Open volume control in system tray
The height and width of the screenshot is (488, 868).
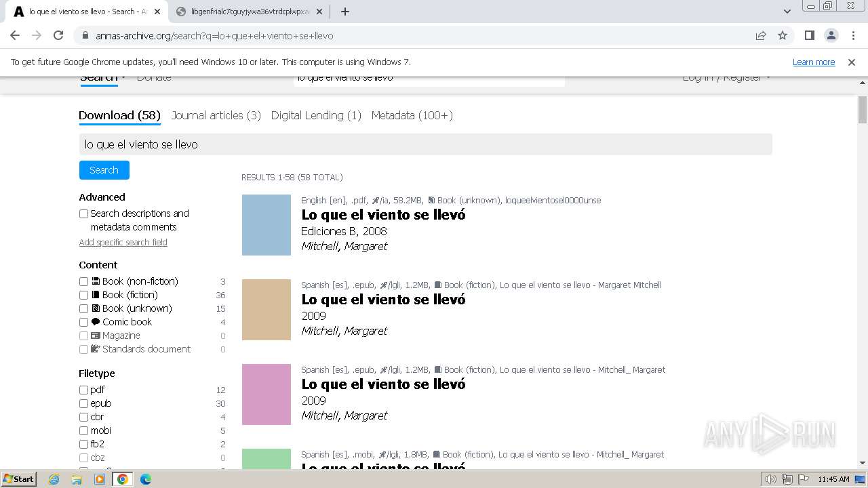tap(771, 479)
